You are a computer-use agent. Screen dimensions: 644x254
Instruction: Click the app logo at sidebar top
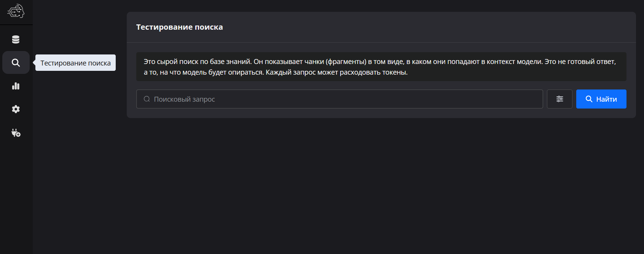coord(16,11)
